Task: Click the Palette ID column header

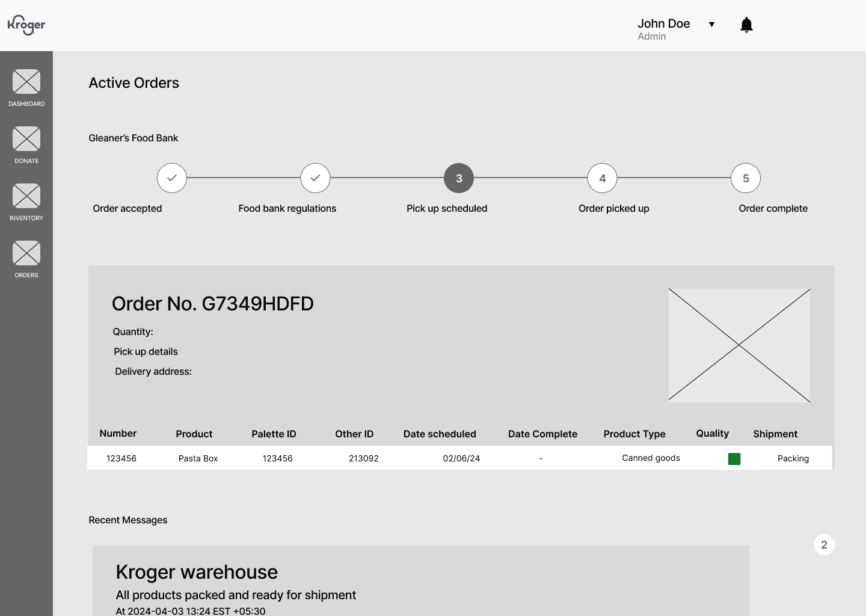Action: [274, 434]
